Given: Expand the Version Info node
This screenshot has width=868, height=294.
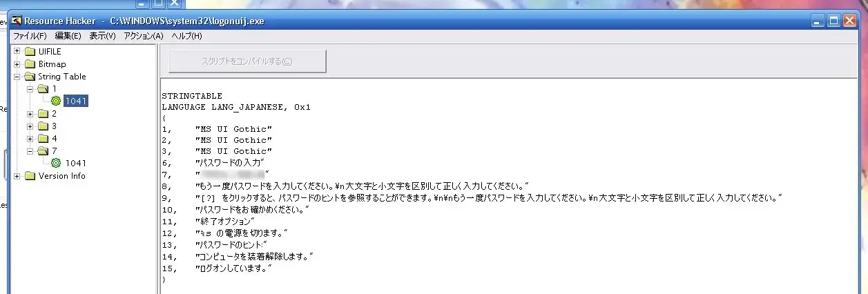Looking at the screenshot, I should [17, 176].
